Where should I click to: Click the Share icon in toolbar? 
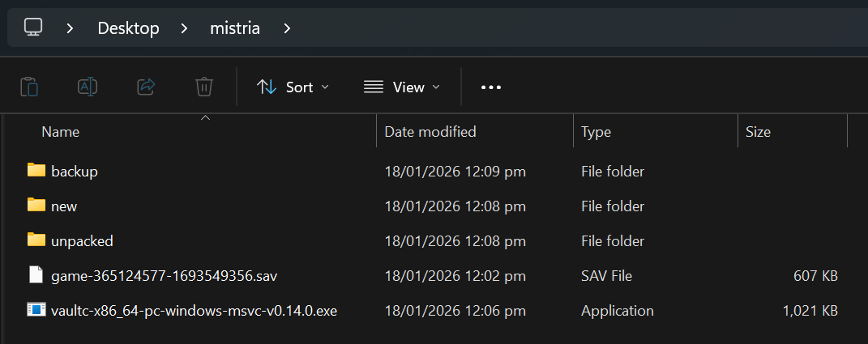pos(146,87)
